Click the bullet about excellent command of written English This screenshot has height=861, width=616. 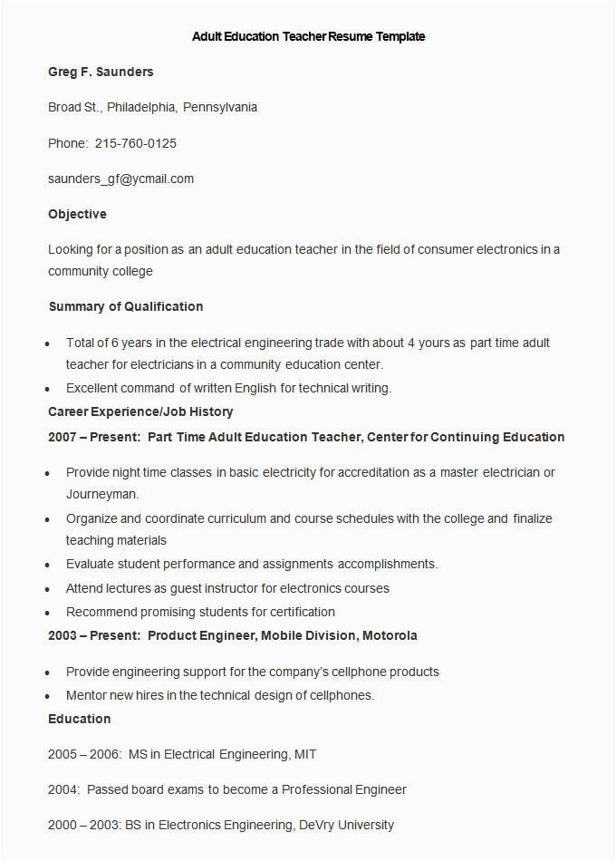[228, 388]
